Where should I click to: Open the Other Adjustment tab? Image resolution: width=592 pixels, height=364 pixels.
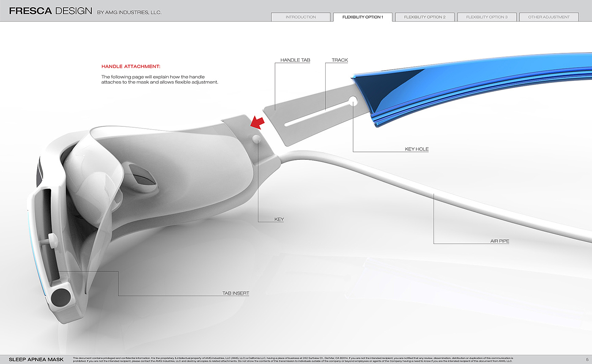pyautogui.click(x=549, y=17)
